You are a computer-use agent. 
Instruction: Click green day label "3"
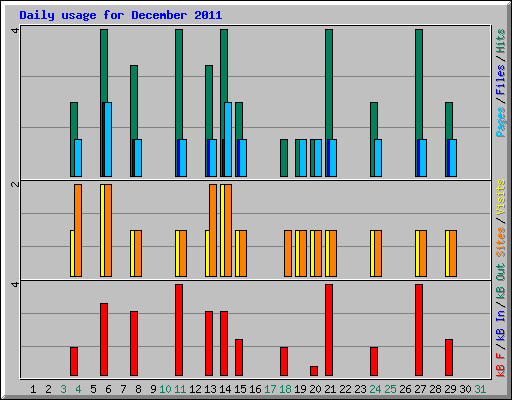pyautogui.click(x=63, y=389)
